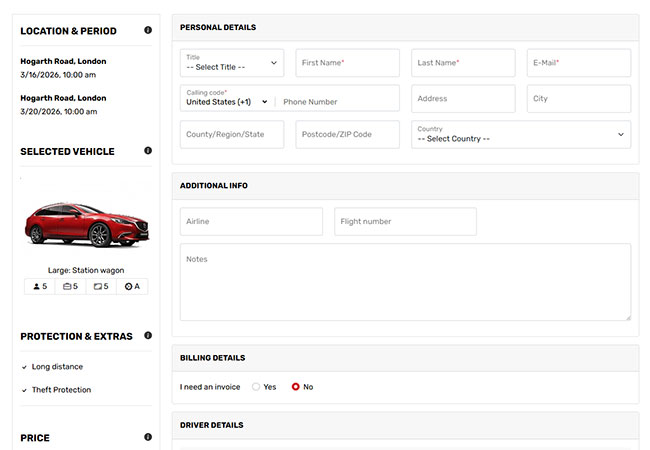This screenshot has width=650, height=450.
Task: Click info icon beside Price heading
Action: pos(148,437)
